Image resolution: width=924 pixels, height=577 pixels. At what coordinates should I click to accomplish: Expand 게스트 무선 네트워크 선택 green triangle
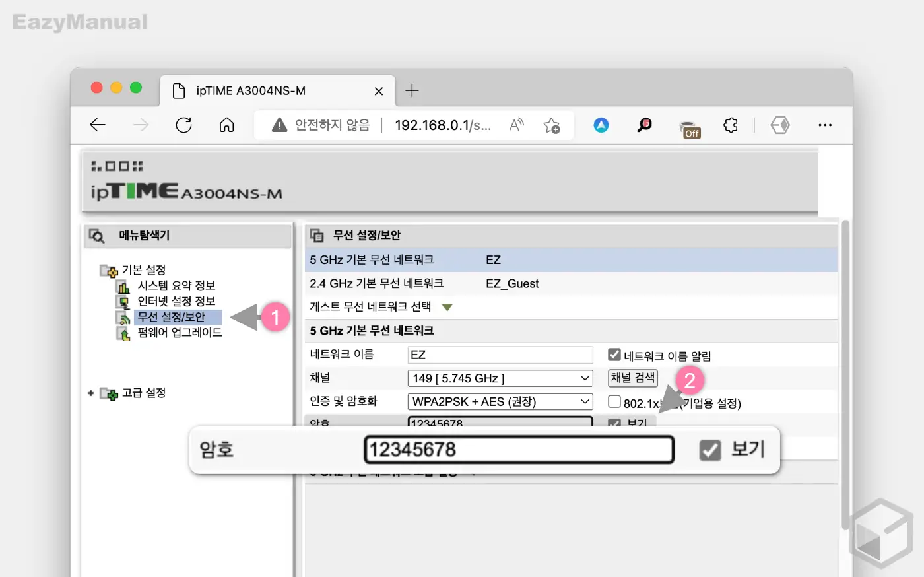click(447, 307)
